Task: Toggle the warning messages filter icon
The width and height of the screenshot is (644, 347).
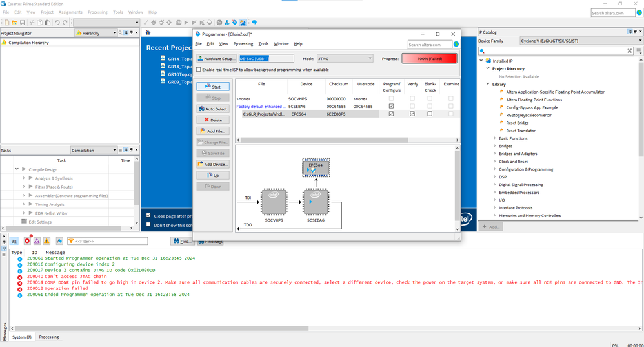Action: coord(46,241)
